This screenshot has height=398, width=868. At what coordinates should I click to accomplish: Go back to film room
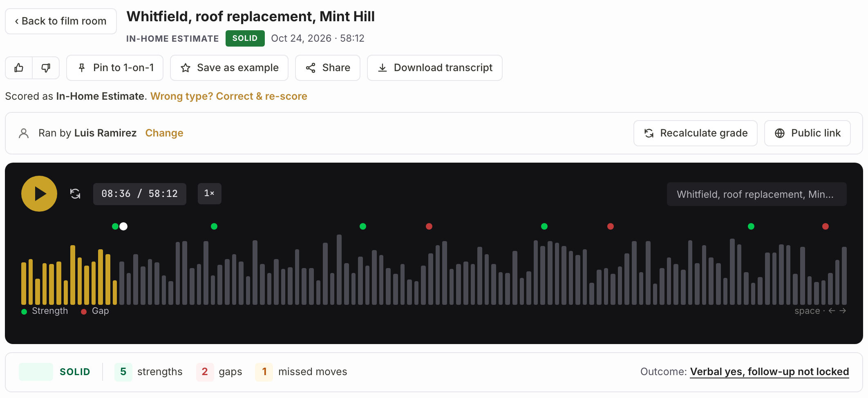coord(61,21)
